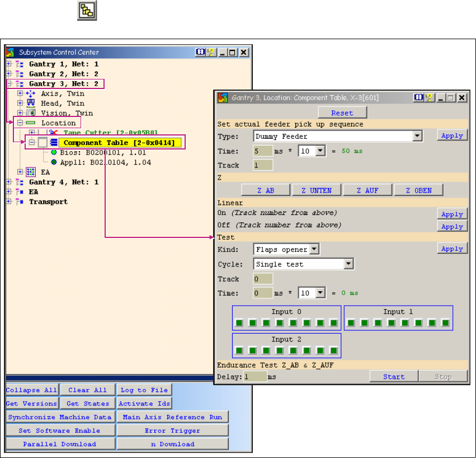
Task: Open the feeder Type dropdown
Action: tap(417, 135)
